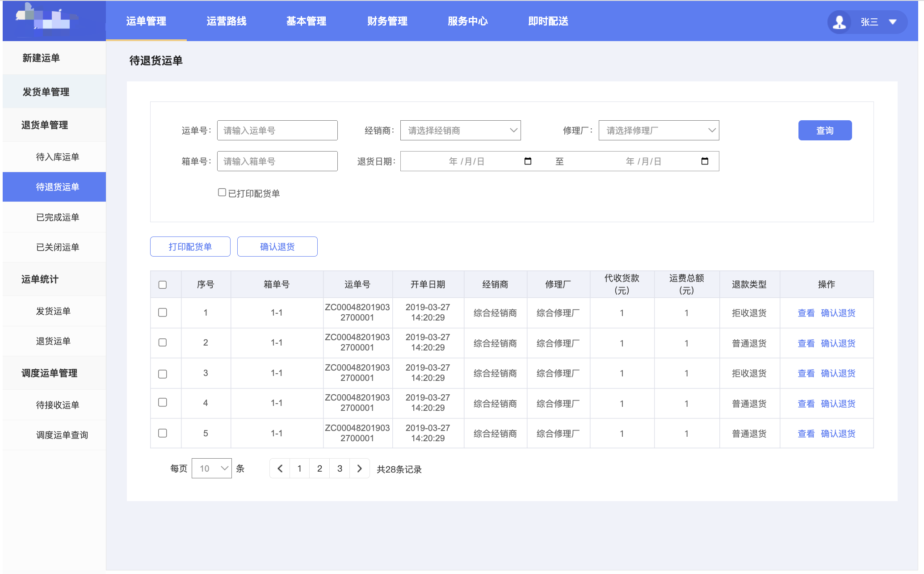Collapse 调度运单管理 sidebar section
This screenshot has height=574, width=924.
(55, 373)
